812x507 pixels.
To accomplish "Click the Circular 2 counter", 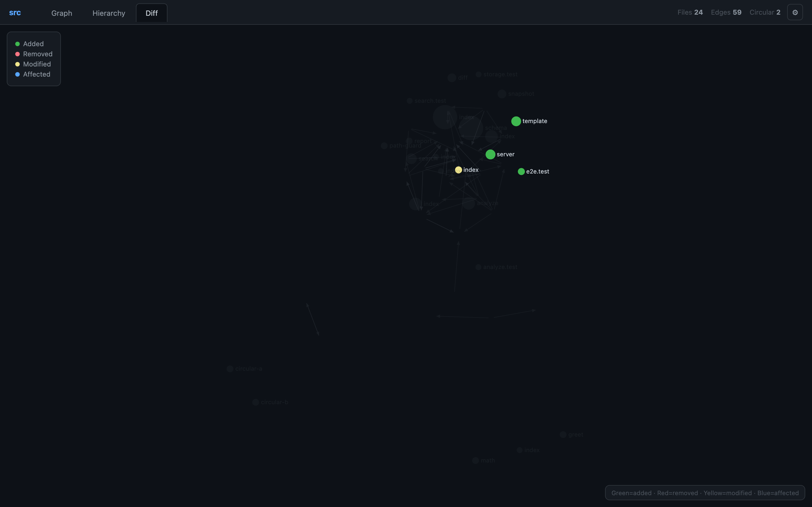I will [x=765, y=12].
